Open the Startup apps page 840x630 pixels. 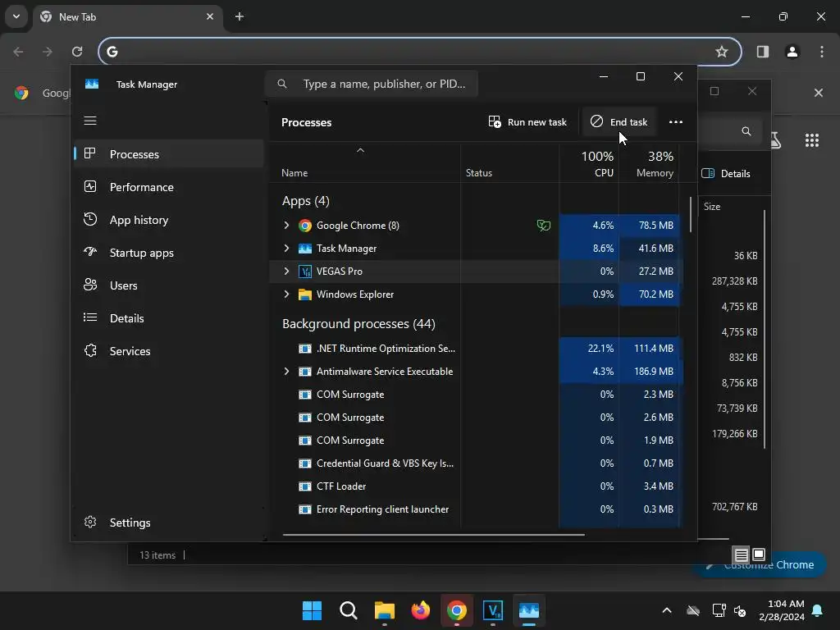tap(169, 253)
